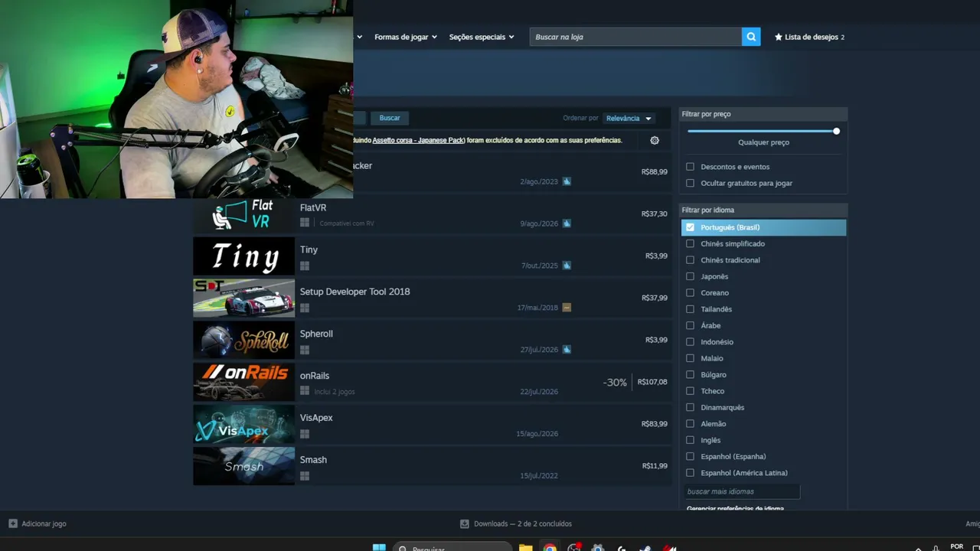Check Búlgaro language filter

(x=691, y=375)
